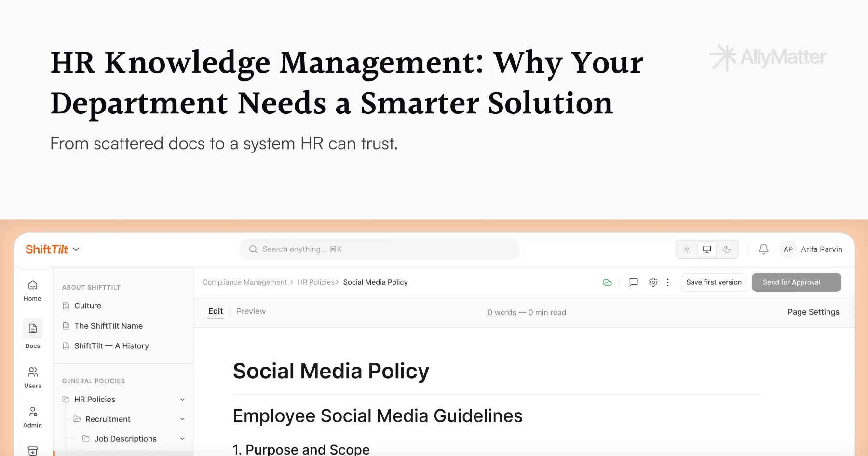
Task: Switch to the Edit tab
Action: 216,311
